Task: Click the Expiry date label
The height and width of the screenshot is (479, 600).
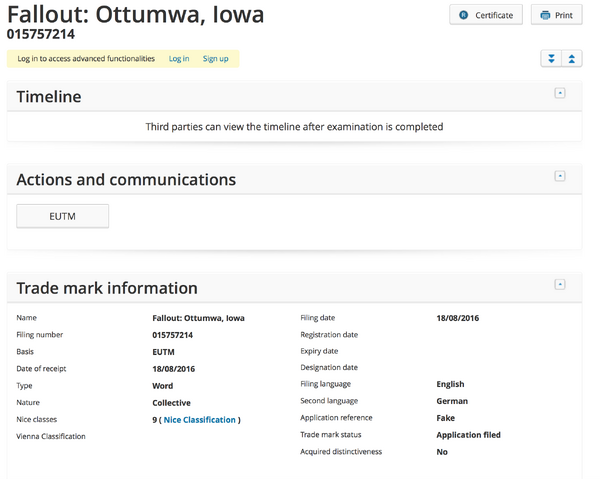Action: point(319,351)
